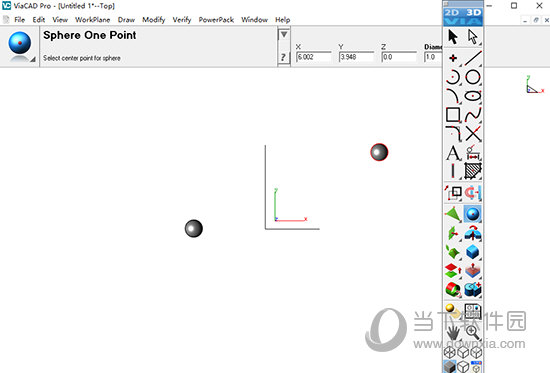Open the gold ball render tool

click(x=453, y=311)
